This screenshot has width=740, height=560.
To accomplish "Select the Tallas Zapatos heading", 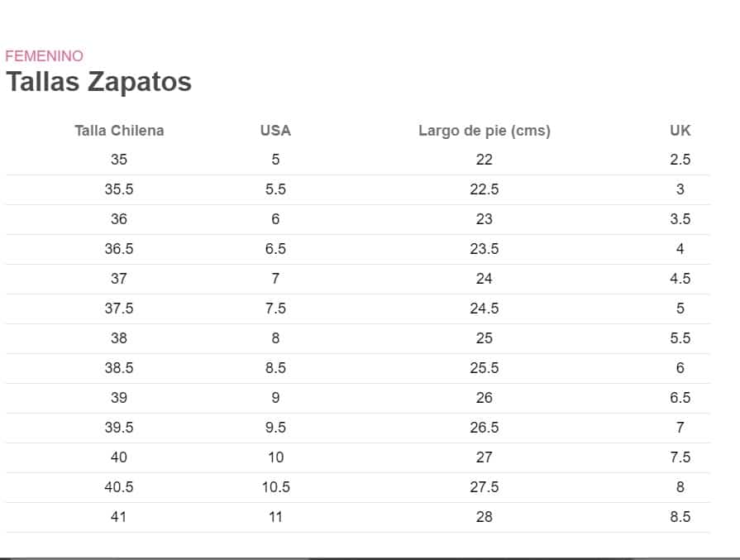I will (98, 81).
